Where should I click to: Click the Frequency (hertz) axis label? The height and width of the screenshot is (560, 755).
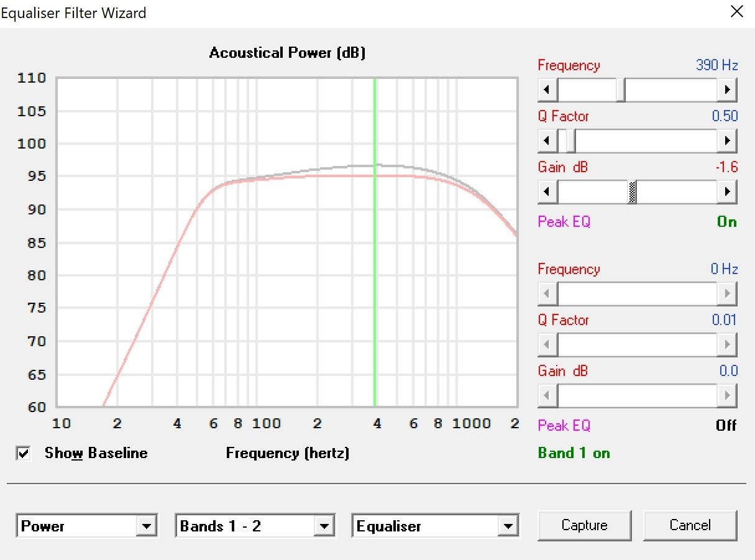(288, 453)
